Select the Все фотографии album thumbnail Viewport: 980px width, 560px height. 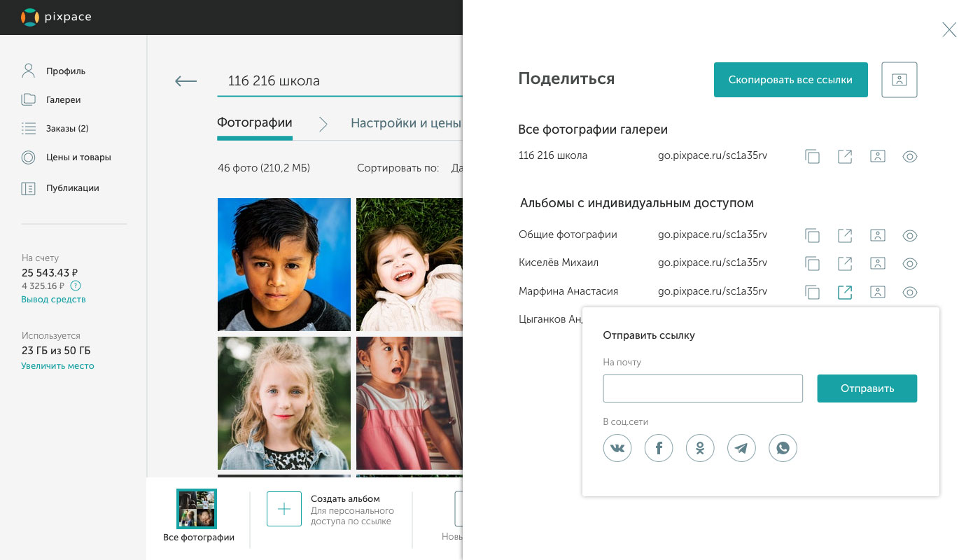point(197,508)
